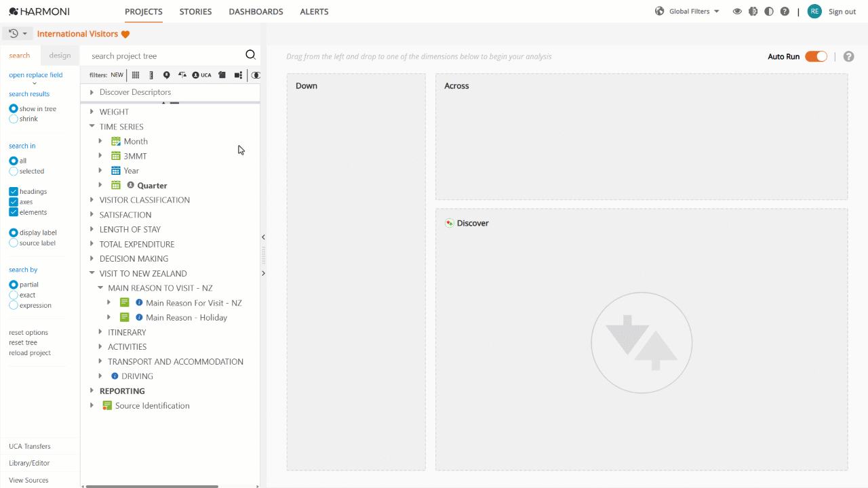Image resolution: width=868 pixels, height=488 pixels.
Task: Click the overlapping circles filter icon
Action: 256,75
